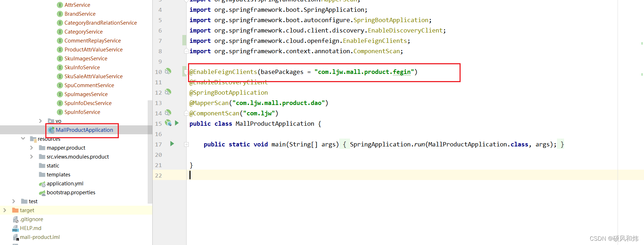Open application.yml file
Viewport: 644px width, 245px height.
point(65,184)
